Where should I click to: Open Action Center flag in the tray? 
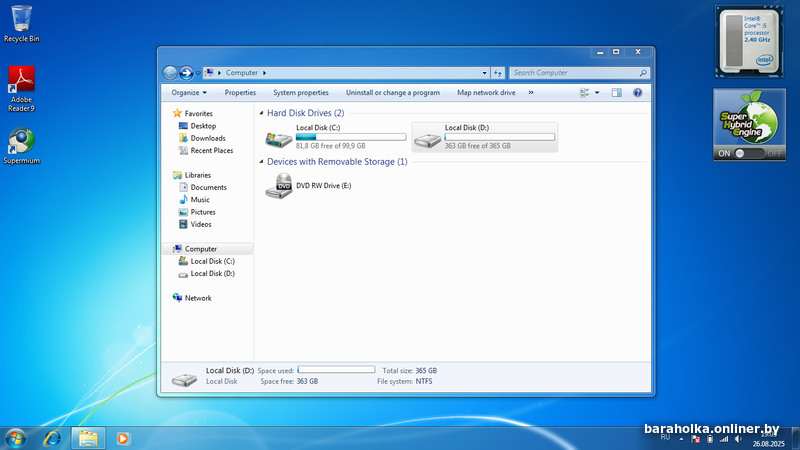coord(695,439)
